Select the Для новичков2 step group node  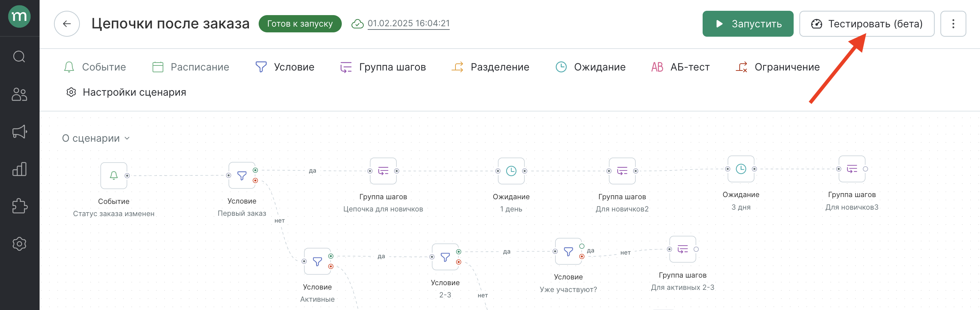click(622, 171)
